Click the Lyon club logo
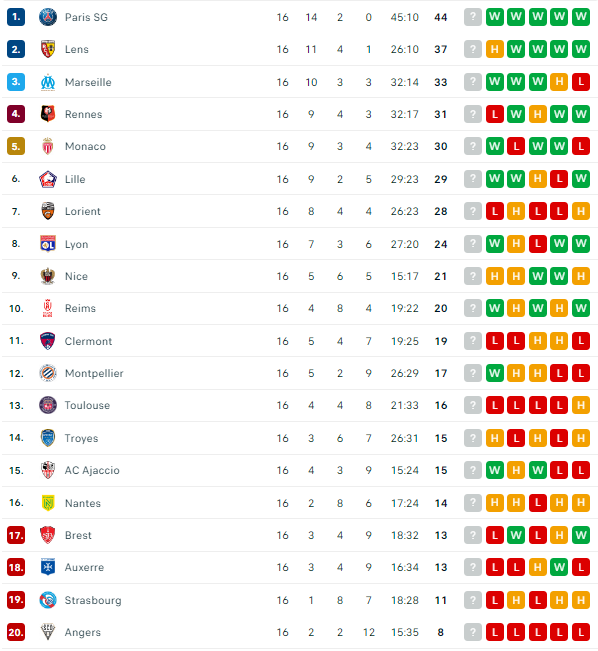This screenshot has height=651, width=598. [x=48, y=244]
